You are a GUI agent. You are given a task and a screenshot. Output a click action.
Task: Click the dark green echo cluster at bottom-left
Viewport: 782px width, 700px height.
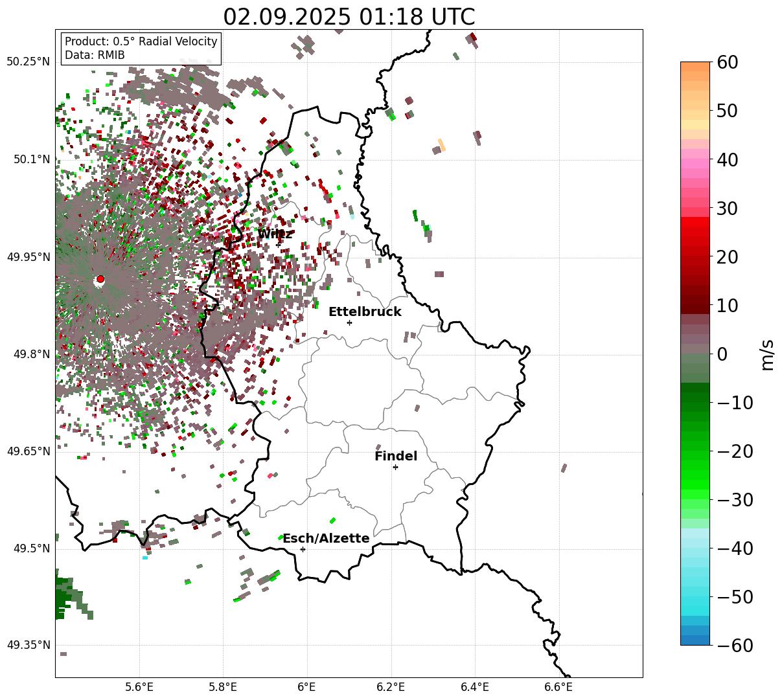pyautogui.click(x=65, y=594)
